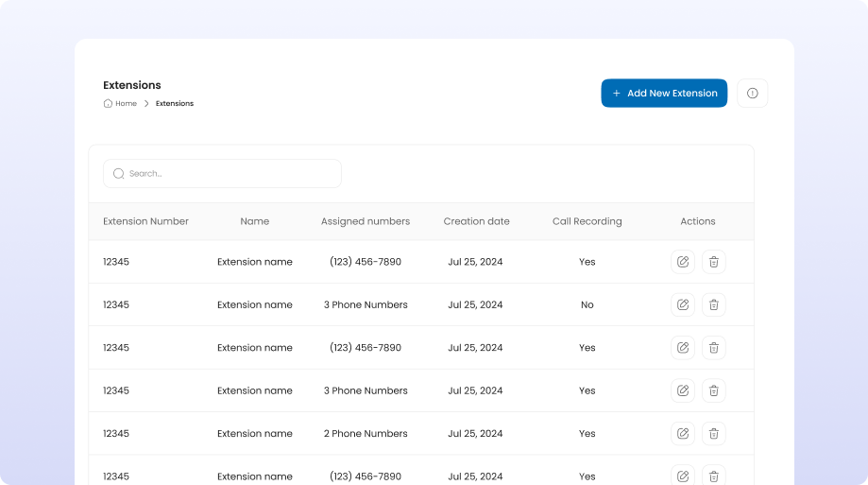Open the 2 Phone Numbers cell
Viewport: 868px width, 485px height.
(366, 434)
